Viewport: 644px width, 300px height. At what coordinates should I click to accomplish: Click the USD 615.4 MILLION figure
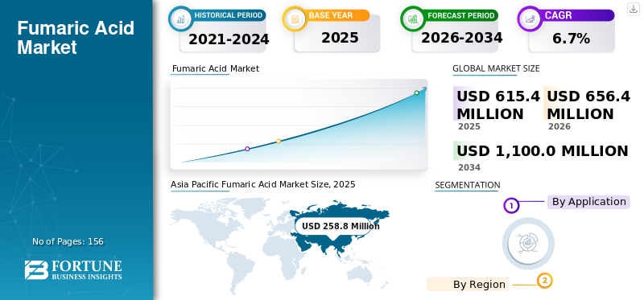[x=498, y=105]
